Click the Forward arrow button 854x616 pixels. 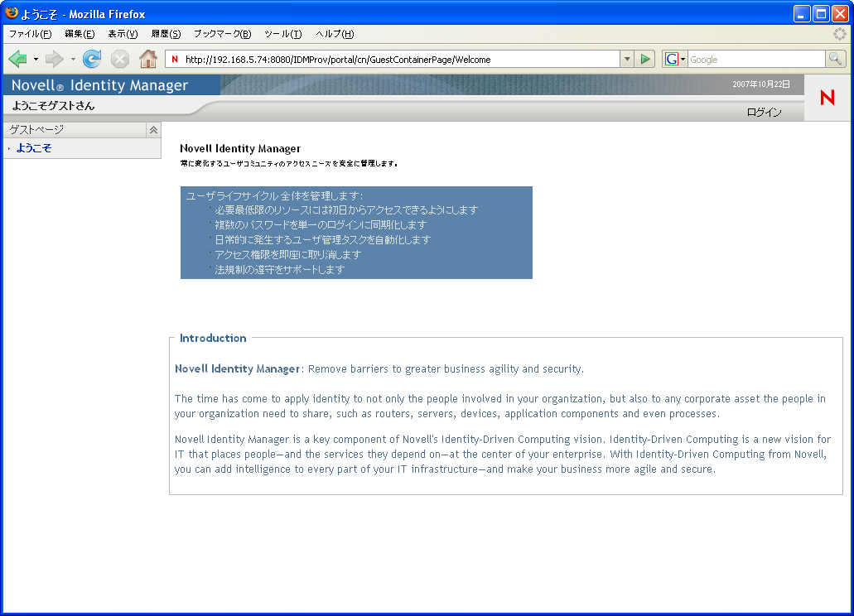pyautogui.click(x=54, y=59)
